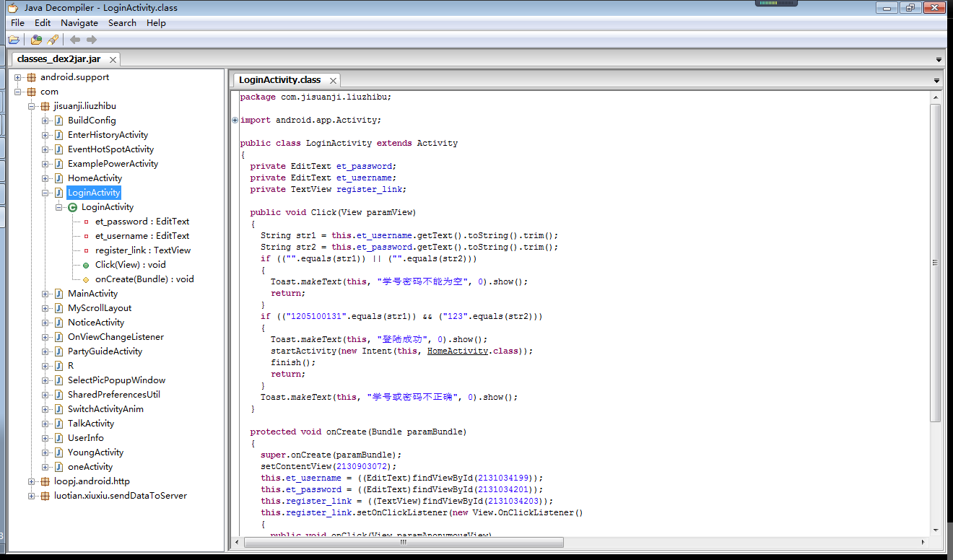Select oneActivity in the tree
This screenshot has height=560, width=953.
tap(90, 467)
